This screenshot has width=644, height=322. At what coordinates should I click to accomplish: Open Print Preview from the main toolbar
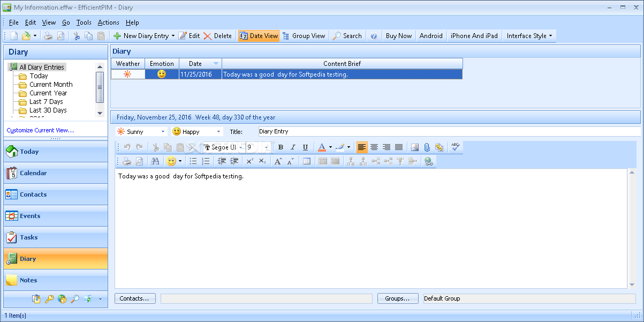pos(60,36)
